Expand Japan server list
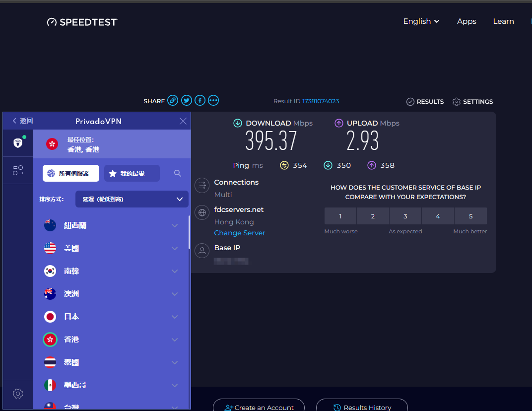532x411 pixels. click(x=175, y=317)
